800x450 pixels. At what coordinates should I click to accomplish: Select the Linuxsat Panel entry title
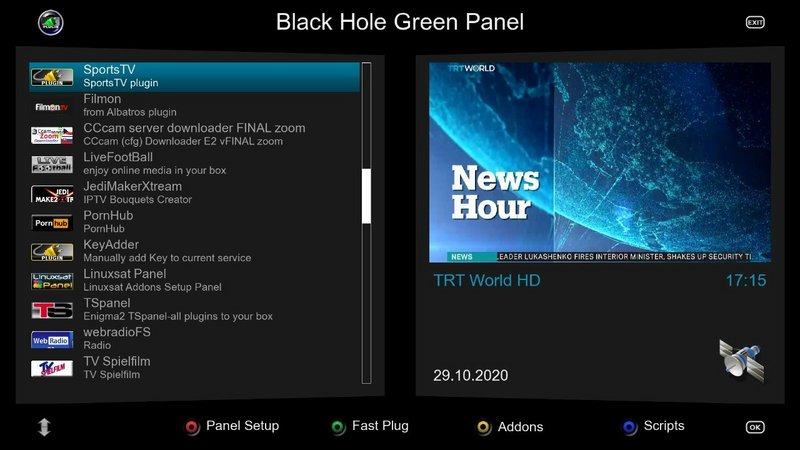coord(125,274)
